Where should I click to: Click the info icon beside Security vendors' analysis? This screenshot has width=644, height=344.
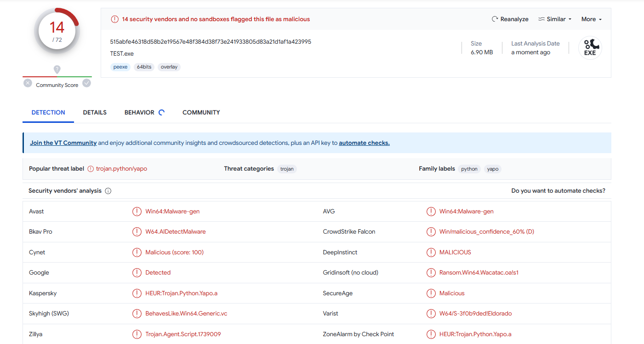click(x=108, y=190)
